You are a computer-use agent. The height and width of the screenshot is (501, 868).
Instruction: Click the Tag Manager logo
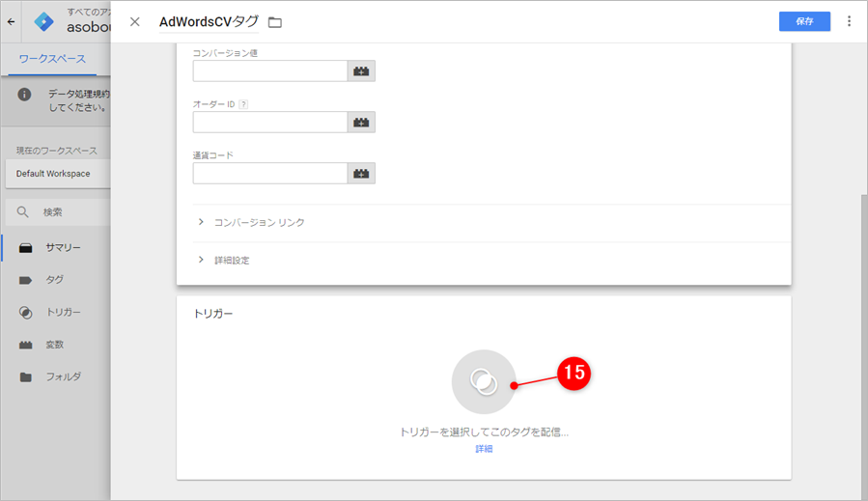coord(43,21)
